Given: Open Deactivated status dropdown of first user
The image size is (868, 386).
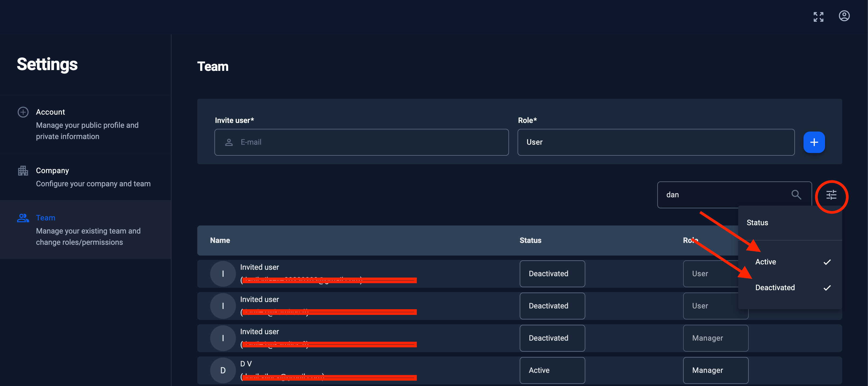Looking at the screenshot, I should [x=552, y=274].
